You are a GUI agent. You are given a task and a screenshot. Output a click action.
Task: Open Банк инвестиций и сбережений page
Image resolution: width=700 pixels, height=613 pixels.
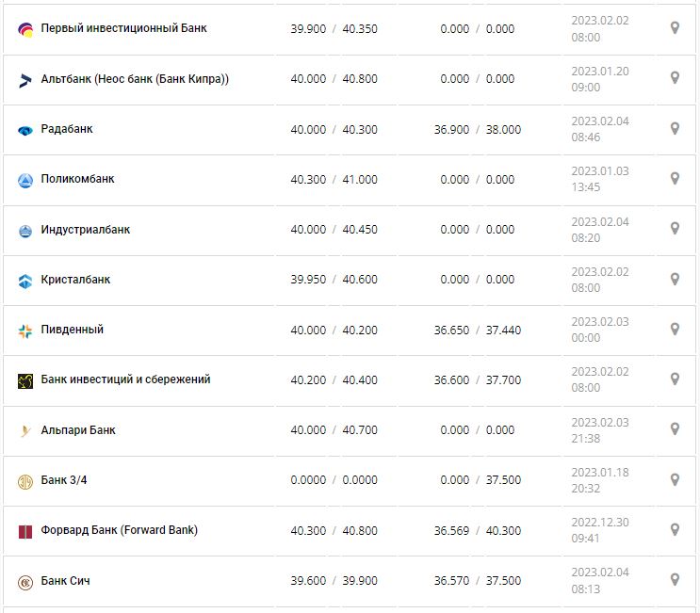tap(125, 379)
